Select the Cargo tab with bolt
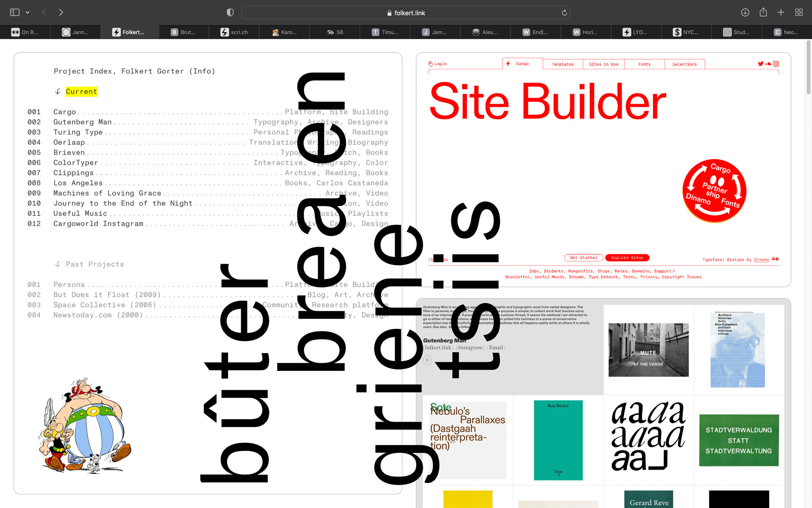This screenshot has height=508, width=812. tap(523, 63)
